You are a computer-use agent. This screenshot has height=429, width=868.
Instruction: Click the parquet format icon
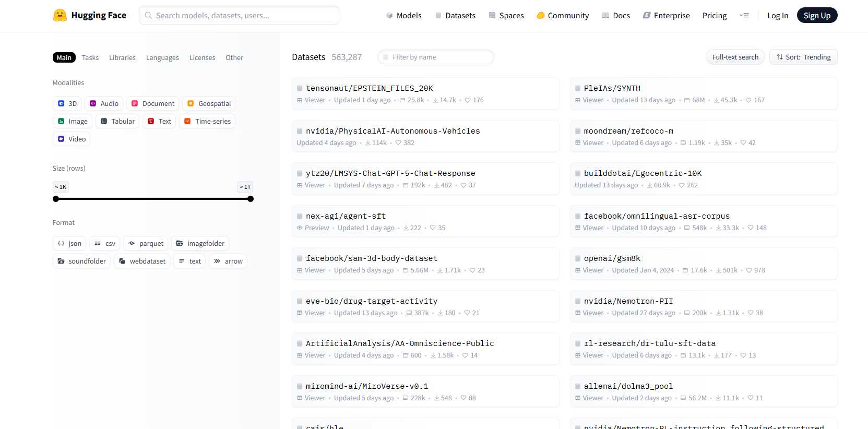tap(132, 243)
